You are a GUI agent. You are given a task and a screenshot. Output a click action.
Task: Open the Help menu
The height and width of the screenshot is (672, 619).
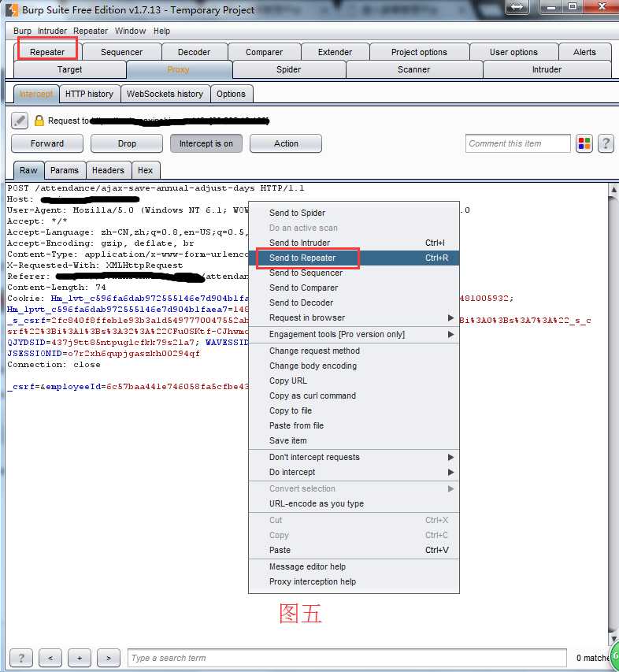[162, 31]
